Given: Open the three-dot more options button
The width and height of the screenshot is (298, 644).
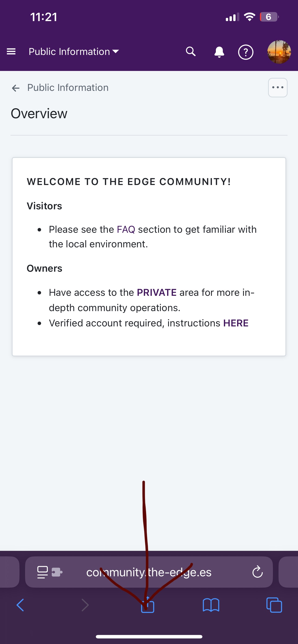Looking at the screenshot, I should (278, 87).
